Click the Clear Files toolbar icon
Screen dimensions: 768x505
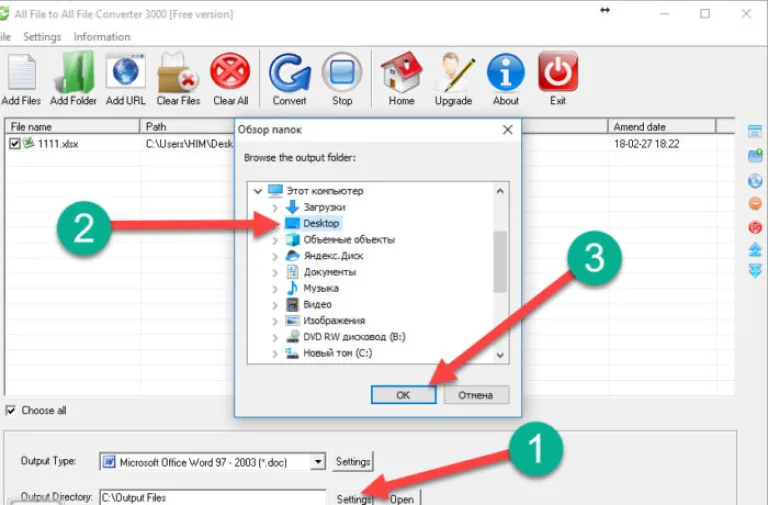point(178,73)
